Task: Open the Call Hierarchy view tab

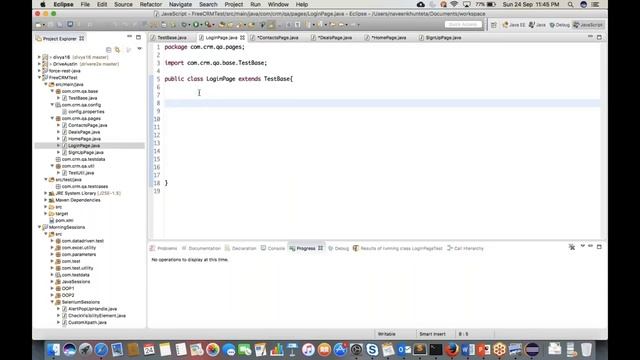Action: point(465,248)
